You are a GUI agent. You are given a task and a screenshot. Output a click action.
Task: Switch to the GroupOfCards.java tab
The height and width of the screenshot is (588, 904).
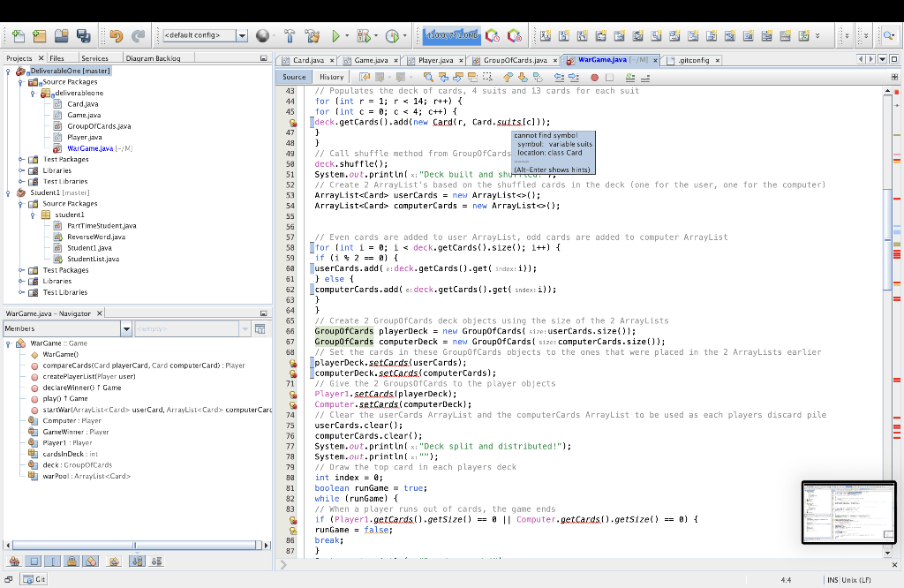(515, 60)
